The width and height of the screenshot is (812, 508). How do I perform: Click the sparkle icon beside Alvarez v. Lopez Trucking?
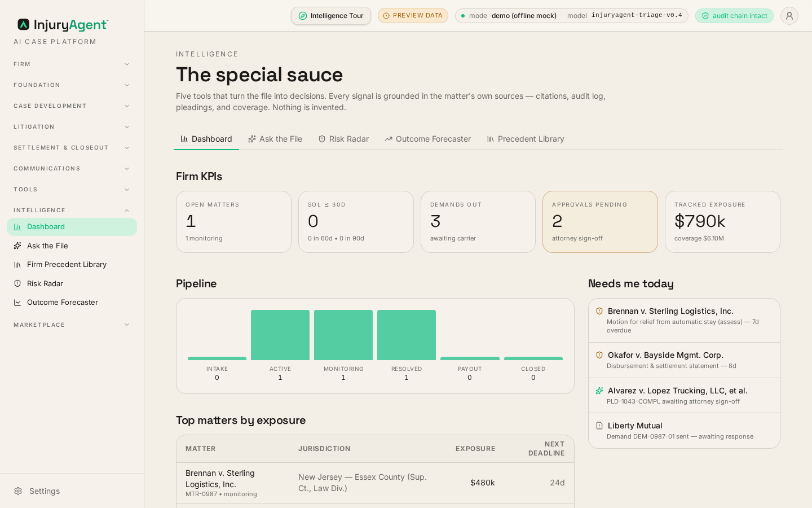pyautogui.click(x=599, y=391)
